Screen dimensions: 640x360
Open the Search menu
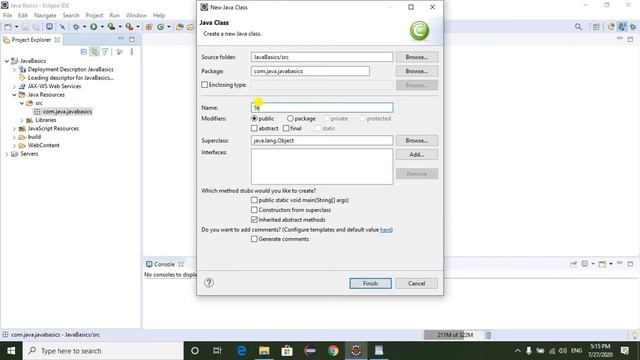(71, 16)
